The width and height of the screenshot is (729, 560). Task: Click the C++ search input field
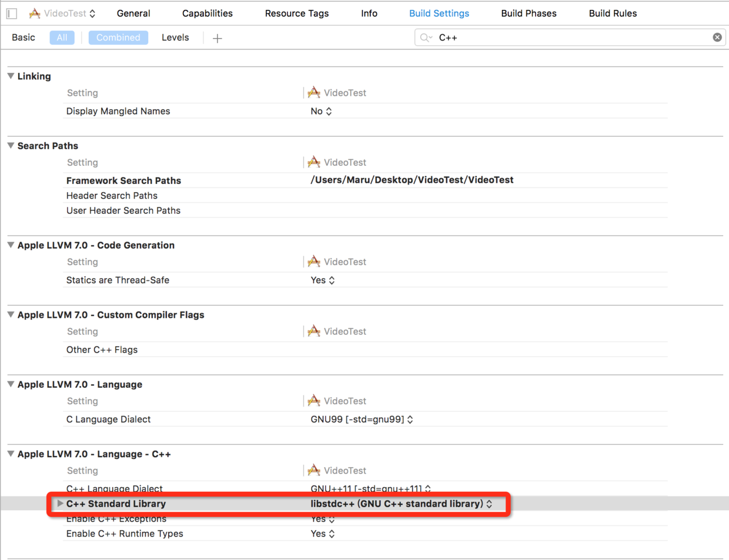pyautogui.click(x=570, y=38)
